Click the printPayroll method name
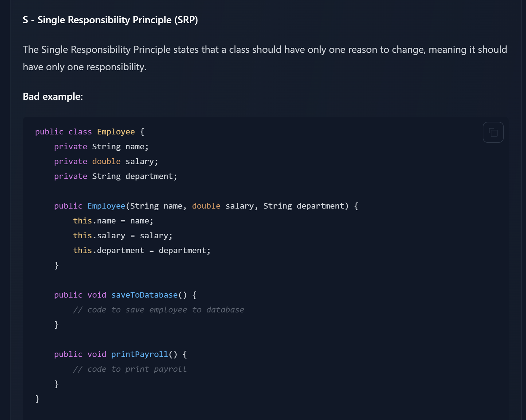This screenshot has width=526, height=420. click(x=140, y=354)
